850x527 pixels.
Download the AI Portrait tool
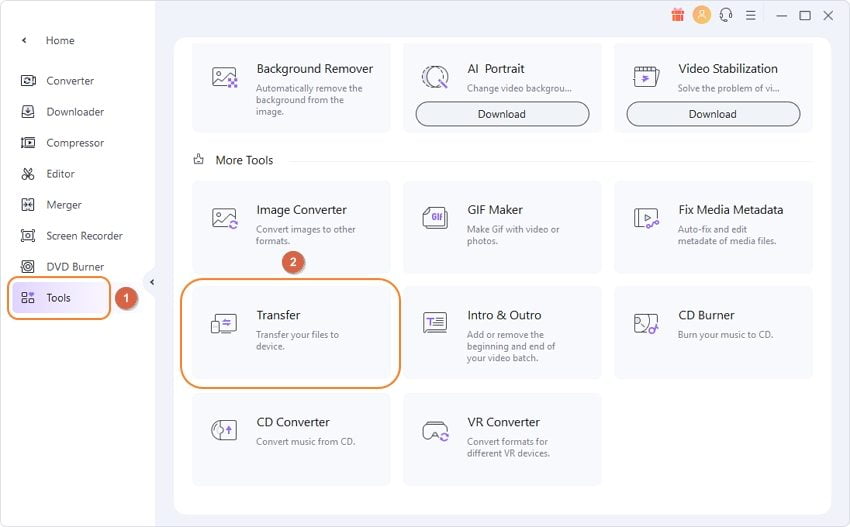(x=501, y=114)
